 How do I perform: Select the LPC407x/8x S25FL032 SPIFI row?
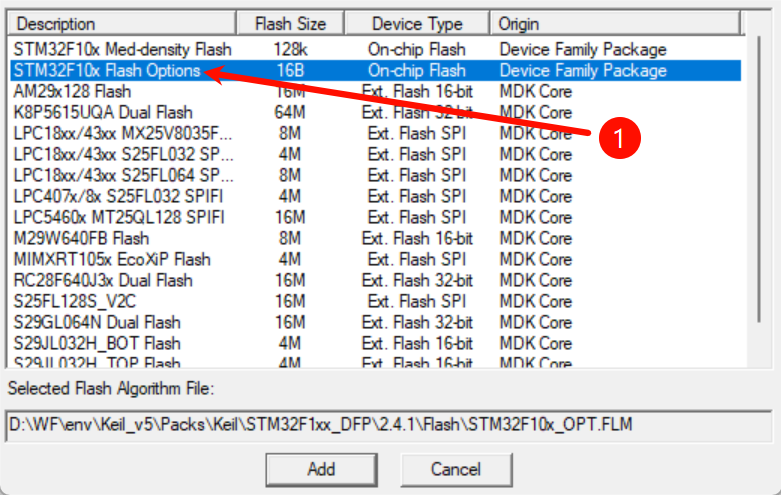(x=376, y=196)
